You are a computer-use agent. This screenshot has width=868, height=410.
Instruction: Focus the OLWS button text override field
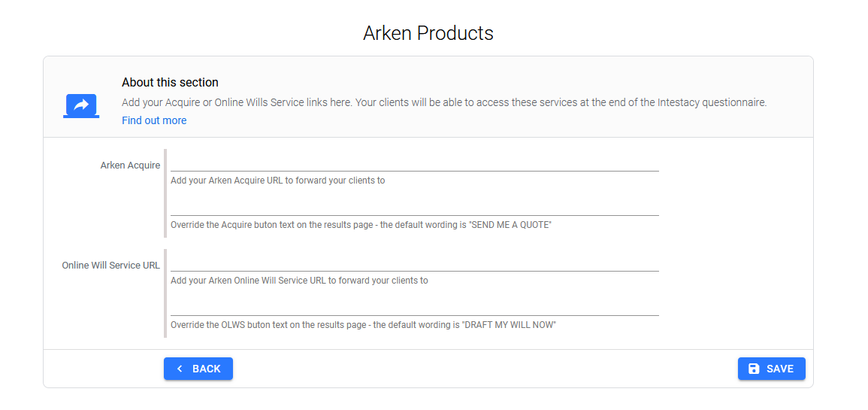coord(414,307)
